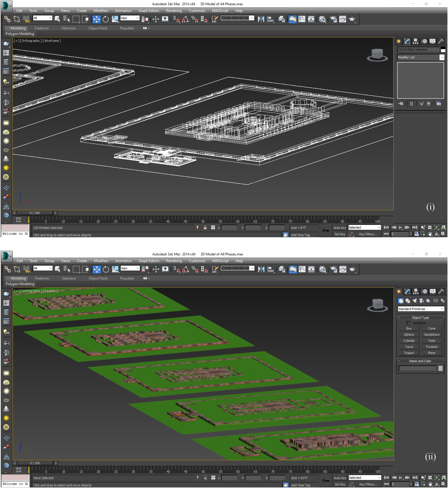The height and width of the screenshot is (488, 448).
Task: Select the Select and Move tool
Action: (x=96, y=19)
